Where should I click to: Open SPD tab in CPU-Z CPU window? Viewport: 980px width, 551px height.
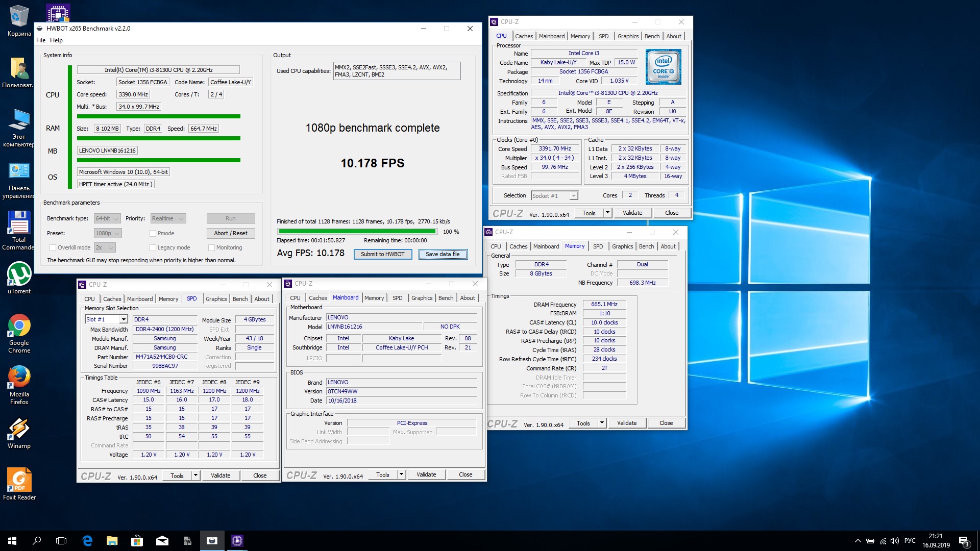pos(603,36)
